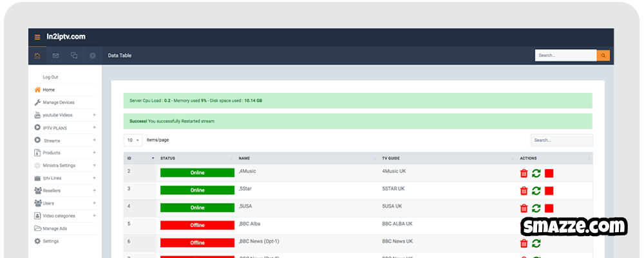
Task: Open Ministra Settings menu item
Action: (x=59, y=165)
